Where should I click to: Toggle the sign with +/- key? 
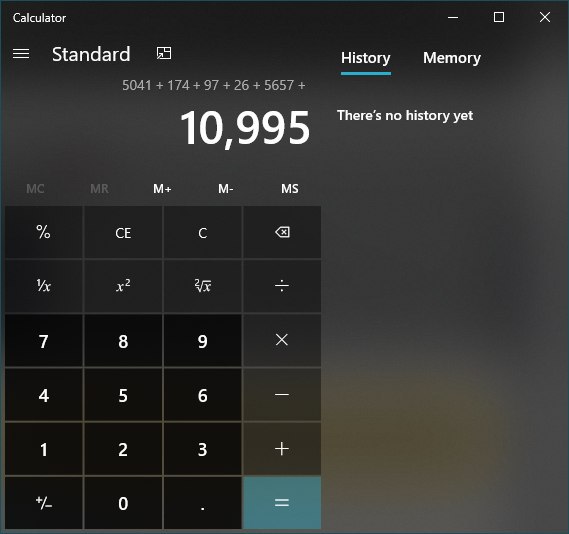[x=44, y=503]
